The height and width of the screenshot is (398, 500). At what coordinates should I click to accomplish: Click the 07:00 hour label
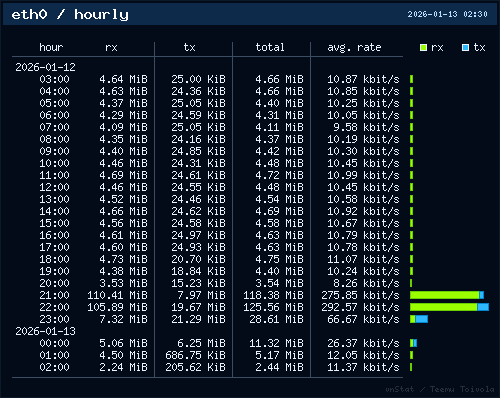pyautogui.click(x=54, y=127)
